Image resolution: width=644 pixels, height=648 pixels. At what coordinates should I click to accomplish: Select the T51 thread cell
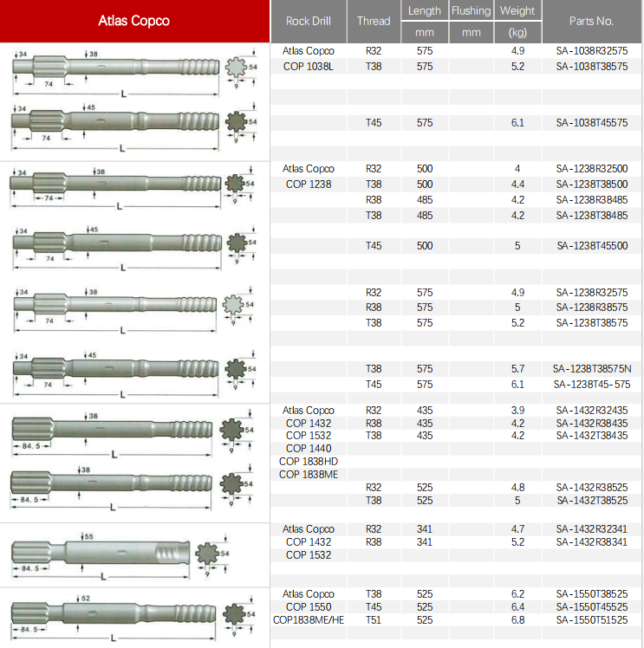pos(374,620)
